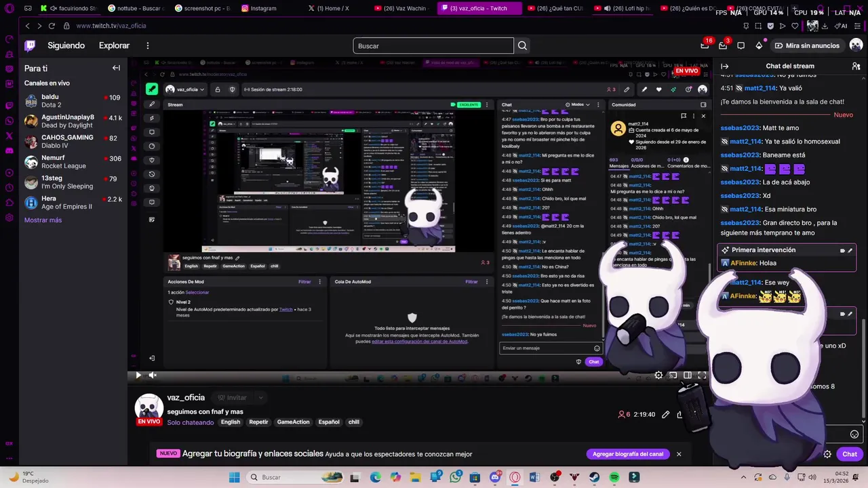Open Word from the taskbar
Screen dimensions: 868x488
tap(534, 477)
